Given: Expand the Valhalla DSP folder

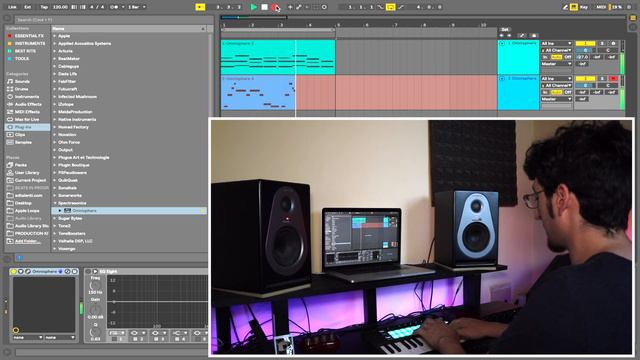Looking at the screenshot, I should [x=54, y=241].
